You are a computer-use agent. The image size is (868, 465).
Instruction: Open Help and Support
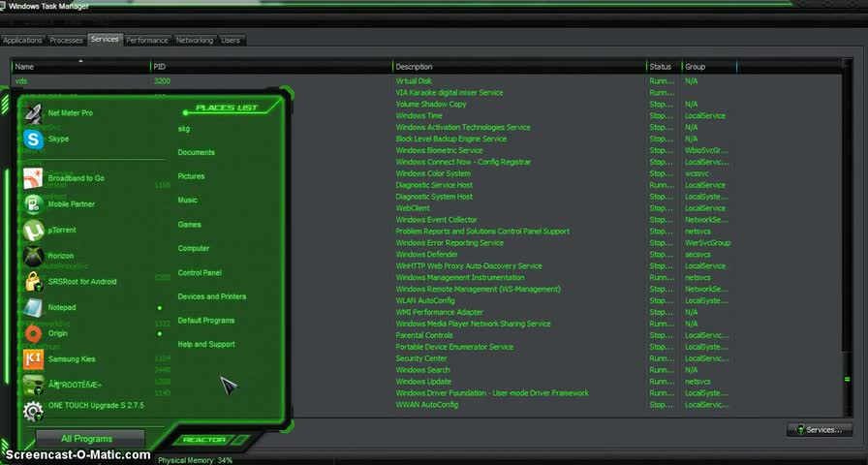pos(206,344)
